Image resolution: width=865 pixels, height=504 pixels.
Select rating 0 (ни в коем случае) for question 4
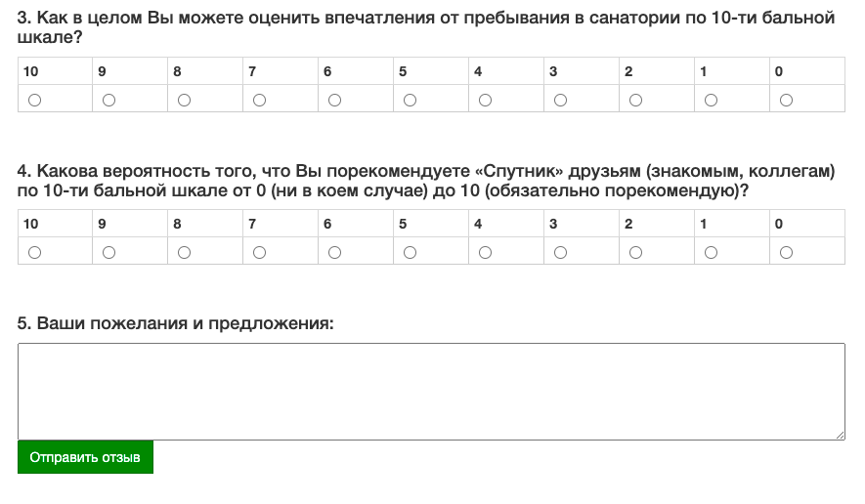point(786,253)
